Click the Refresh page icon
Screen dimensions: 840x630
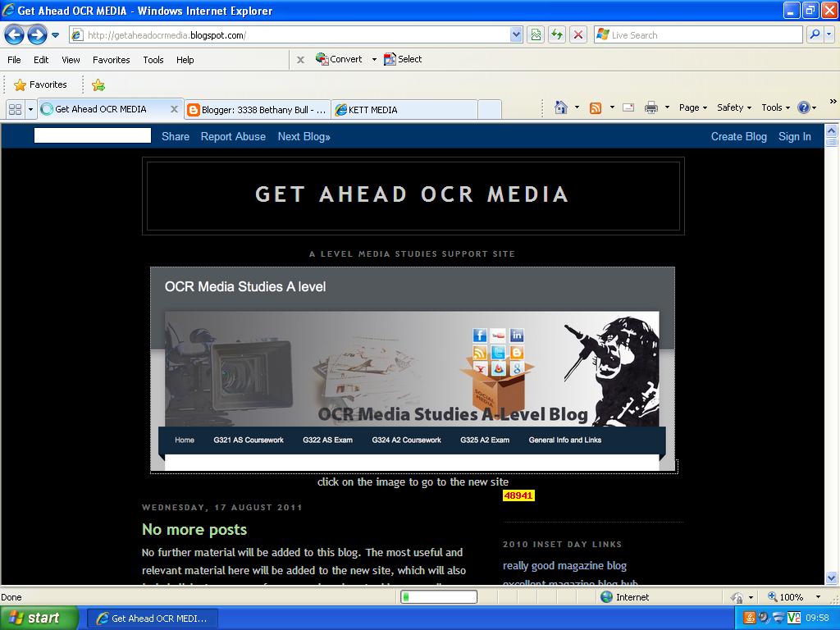pyautogui.click(x=557, y=35)
